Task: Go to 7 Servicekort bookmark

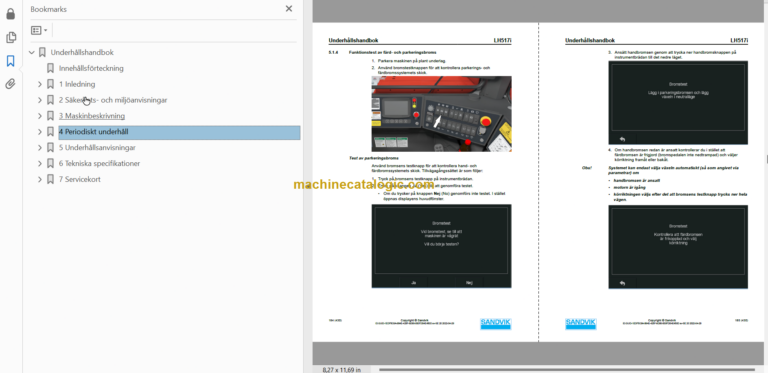Action: tap(80, 179)
